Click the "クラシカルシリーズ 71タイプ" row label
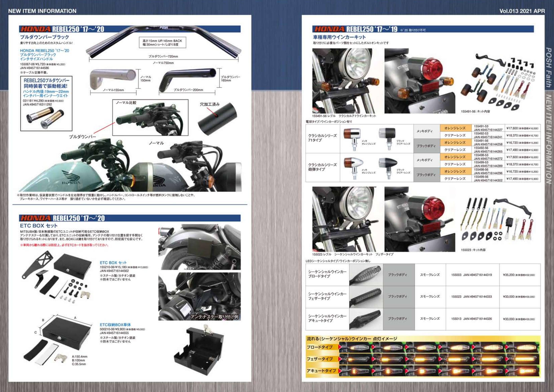 coord(323,138)
